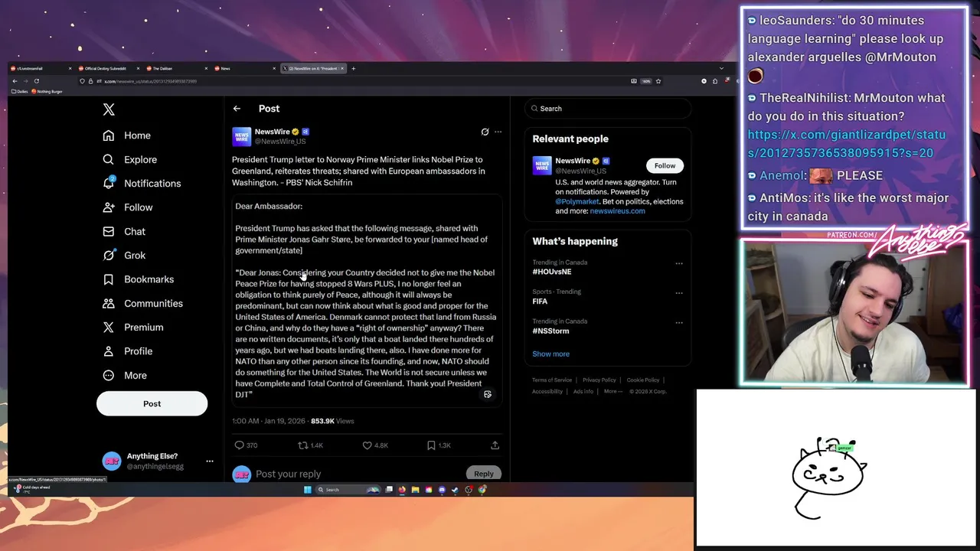
Task: Open Communities page
Action: [143, 303]
